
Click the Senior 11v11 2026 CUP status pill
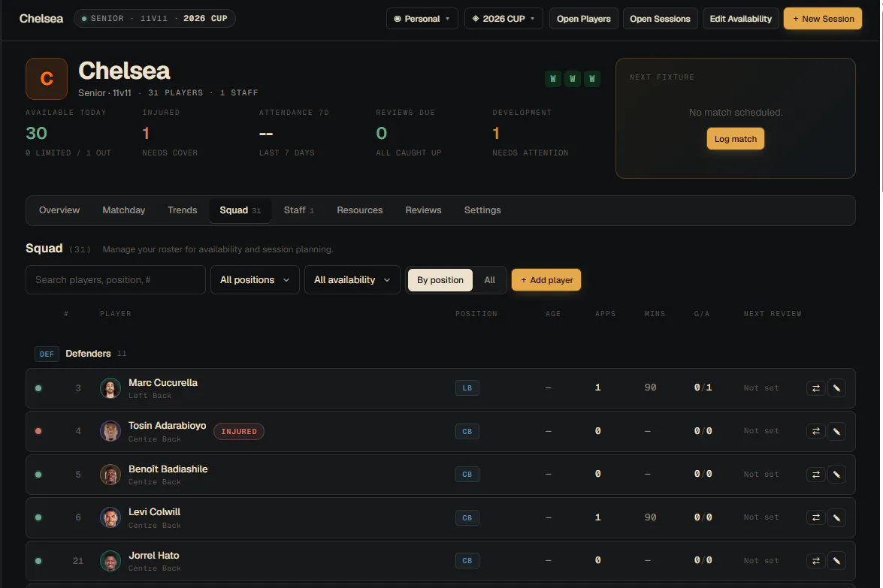click(x=154, y=19)
